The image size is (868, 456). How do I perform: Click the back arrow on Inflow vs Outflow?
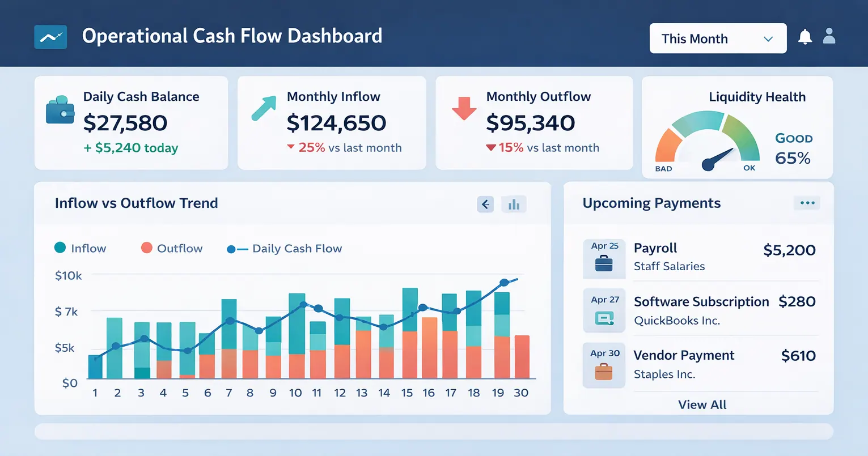pos(485,204)
